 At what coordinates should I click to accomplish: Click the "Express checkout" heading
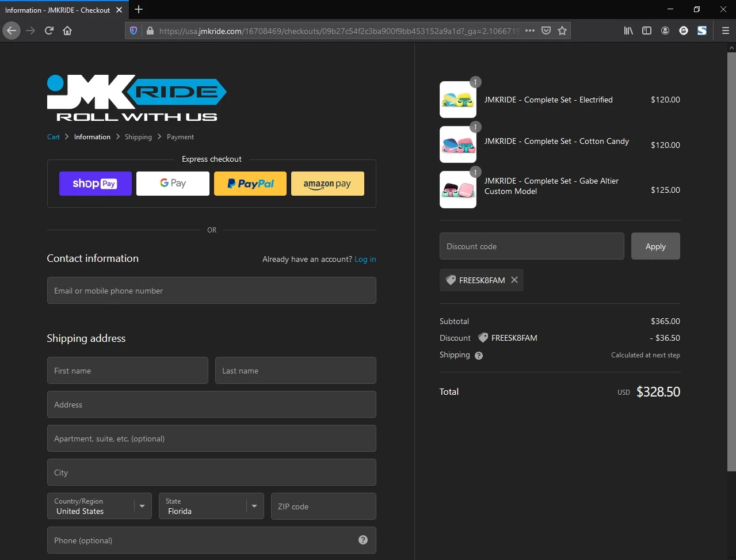212,159
